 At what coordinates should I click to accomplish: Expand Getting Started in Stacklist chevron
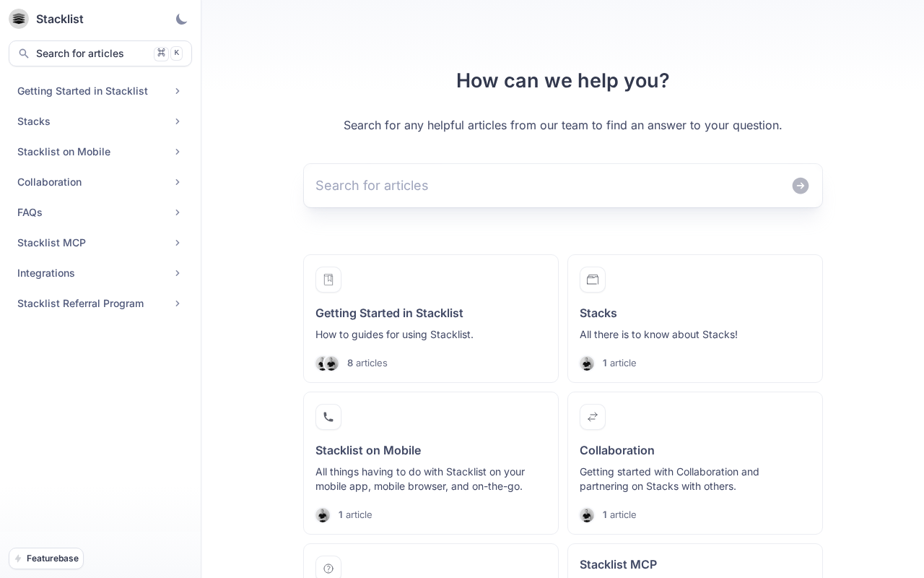[x=178, y=91]
